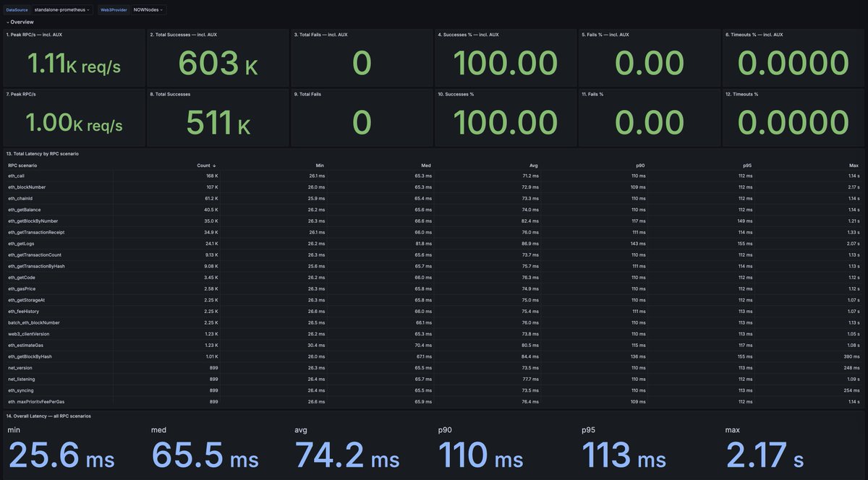
Task: Select the eth_getLogs row name
Action: 20,244
